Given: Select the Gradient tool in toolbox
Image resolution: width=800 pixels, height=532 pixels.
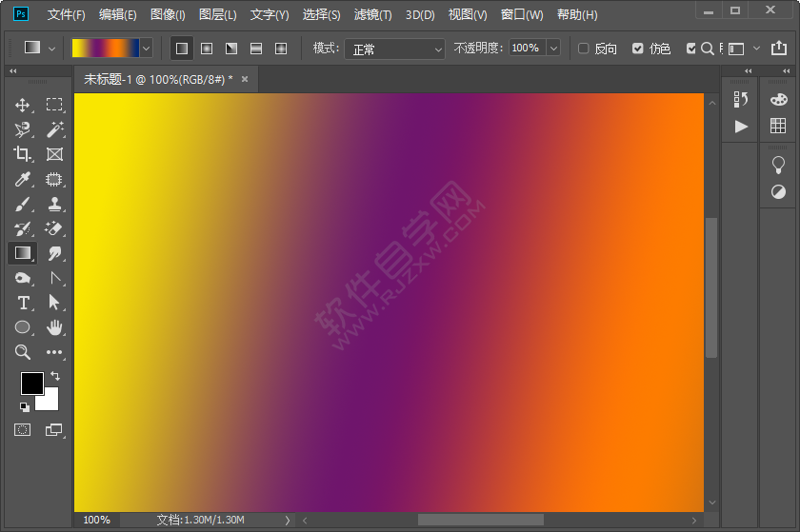Looking at the screenshot, I should tap(23, 253).
